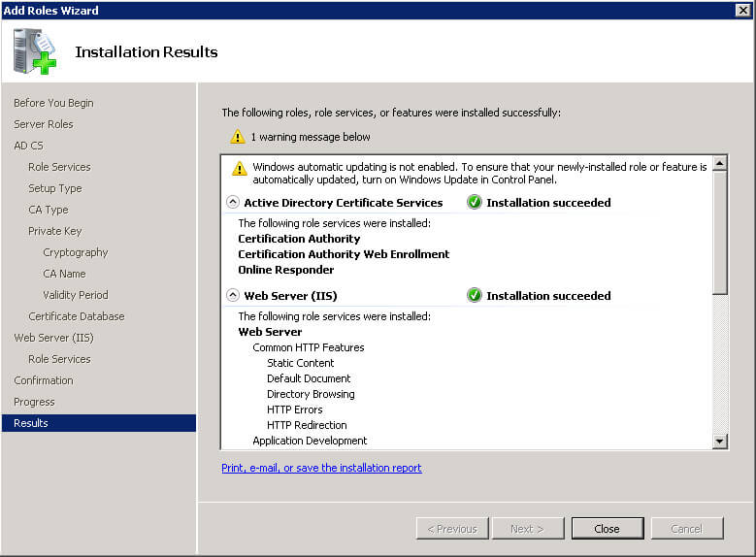The width and height of the screenshot is (756, 557).
Task: Collapse the Web Server (IIS) section
Action: 233,295
